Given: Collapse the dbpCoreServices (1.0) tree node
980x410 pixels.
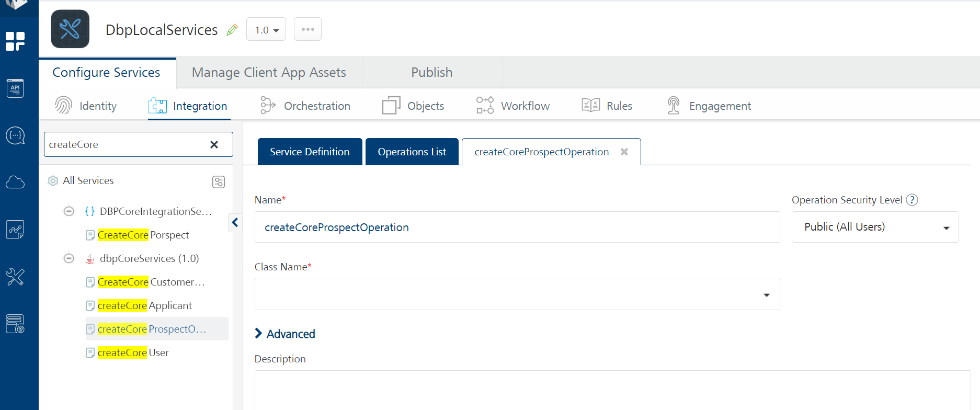Looking at the screenshot, I should click(69, 258).
